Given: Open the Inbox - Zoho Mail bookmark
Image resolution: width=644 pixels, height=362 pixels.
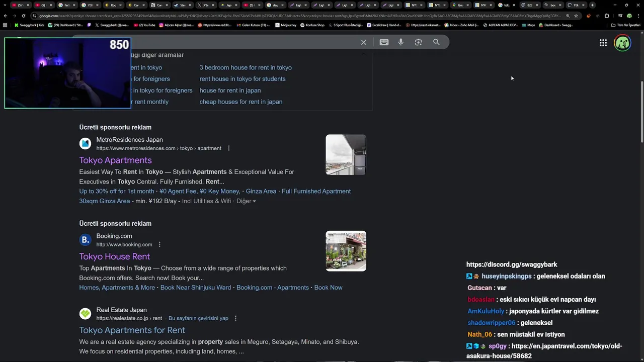Looking at the screenshot, I should click(461, 25).
